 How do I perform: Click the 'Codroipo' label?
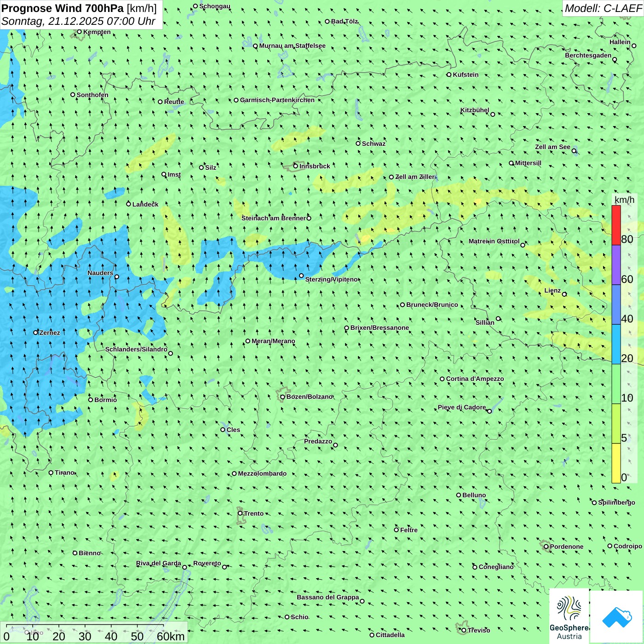pos(628,546)
